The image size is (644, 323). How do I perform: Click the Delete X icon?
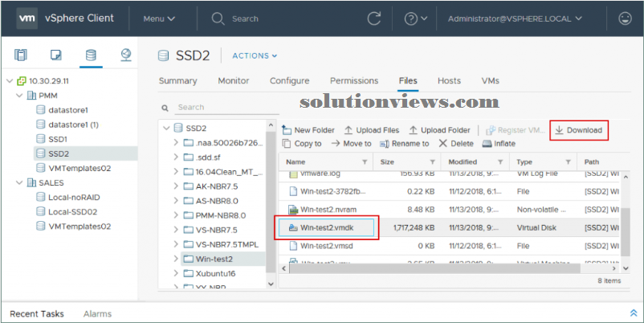point(442,143)
